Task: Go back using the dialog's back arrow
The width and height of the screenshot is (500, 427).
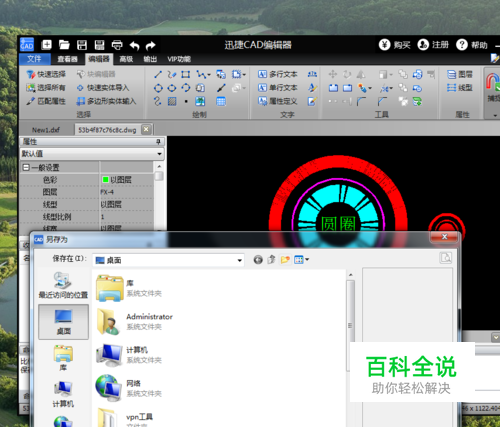Action: pos(258,259)
